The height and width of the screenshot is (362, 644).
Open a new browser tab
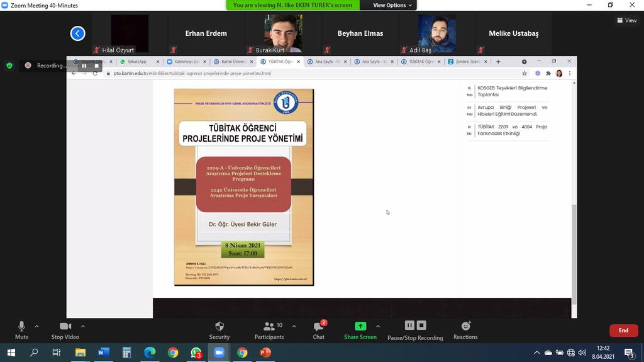pos(498,62)
